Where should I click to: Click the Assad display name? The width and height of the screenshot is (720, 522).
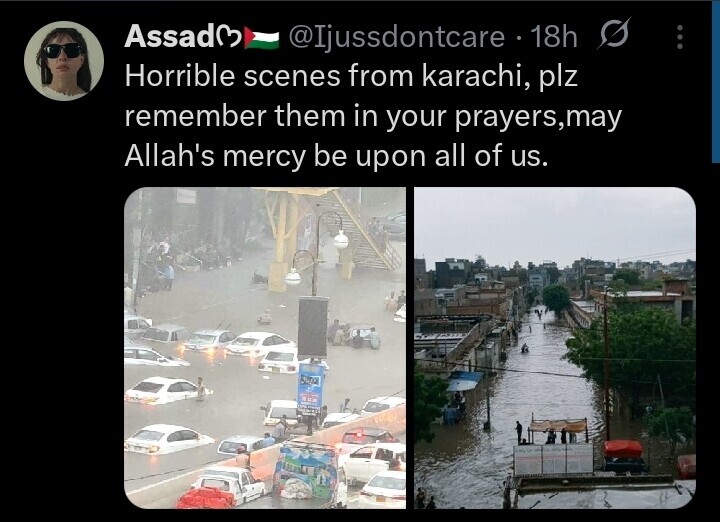pos(168,36)
